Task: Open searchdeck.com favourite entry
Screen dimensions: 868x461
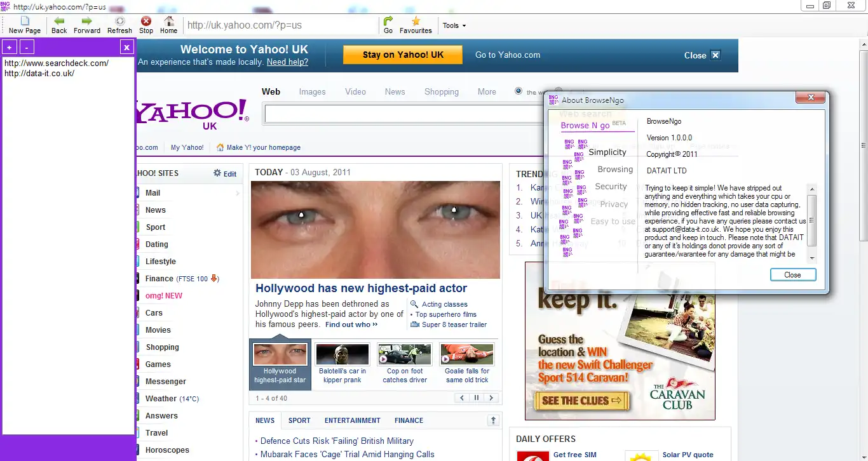Action: pyautogui.click(x=56, y=63)
